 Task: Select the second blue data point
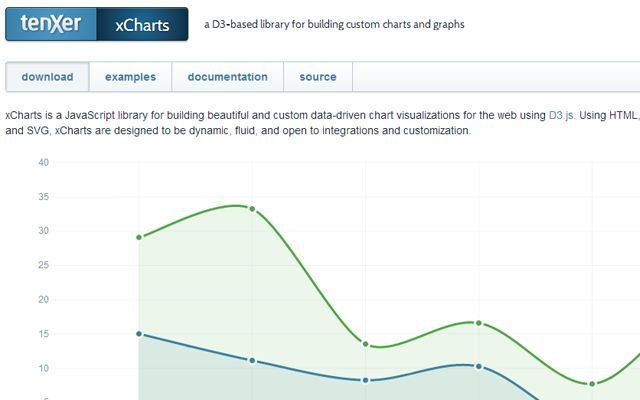[252, 360]
